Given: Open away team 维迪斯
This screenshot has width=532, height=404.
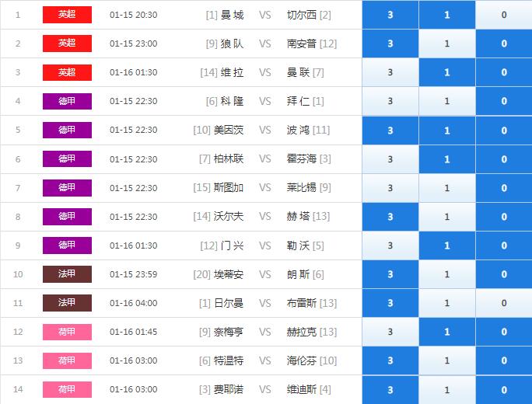Looking at the screenshot, I should coord(302,389).
